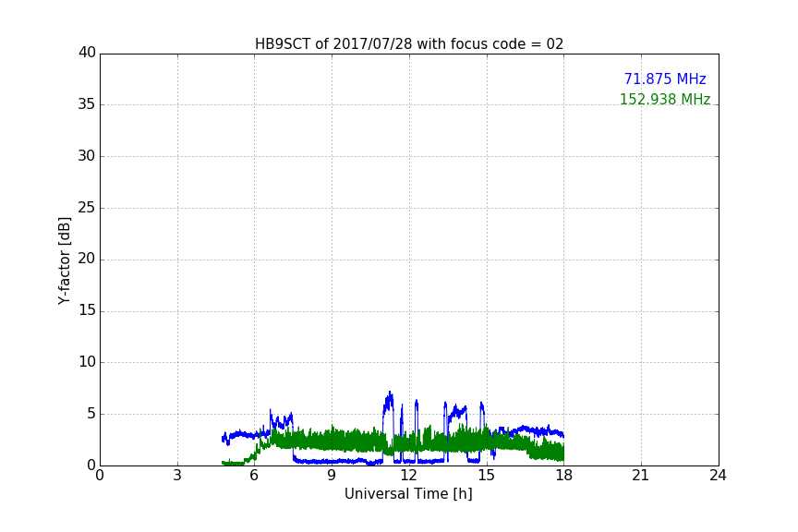The image size is (798, 532).
Task: Click x-axis tick label '3'
Action: point(177,476)
